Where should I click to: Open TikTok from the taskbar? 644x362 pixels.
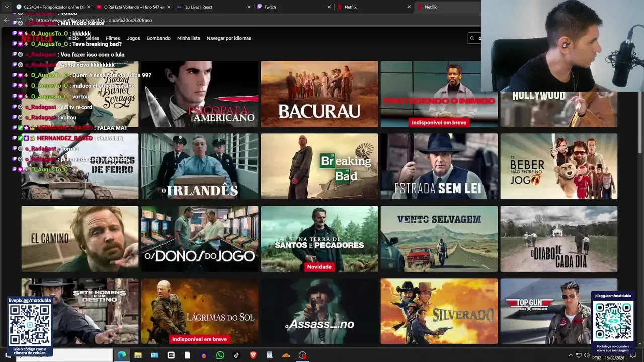coord(236,355)
